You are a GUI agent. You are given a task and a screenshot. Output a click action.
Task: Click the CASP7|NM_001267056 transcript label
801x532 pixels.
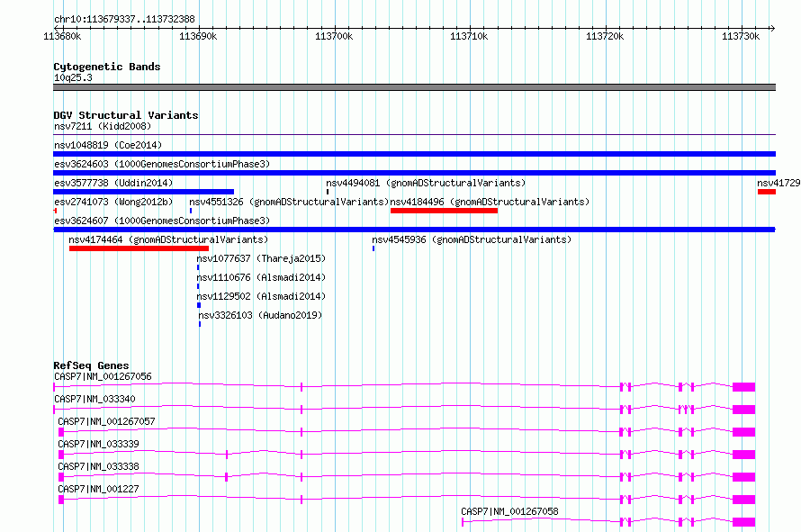click(103, 376)
